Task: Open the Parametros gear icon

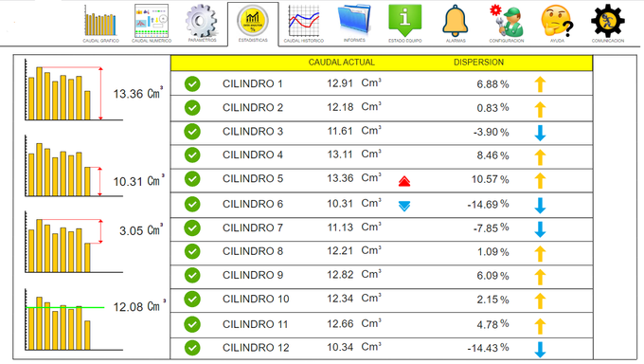Action: click(x=201, y=21)
